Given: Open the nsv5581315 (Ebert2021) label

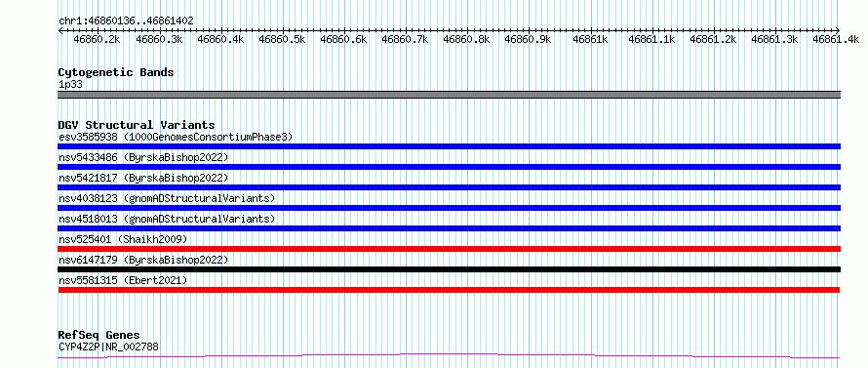Looking at the screenshot, I should [x=123, y=280].
